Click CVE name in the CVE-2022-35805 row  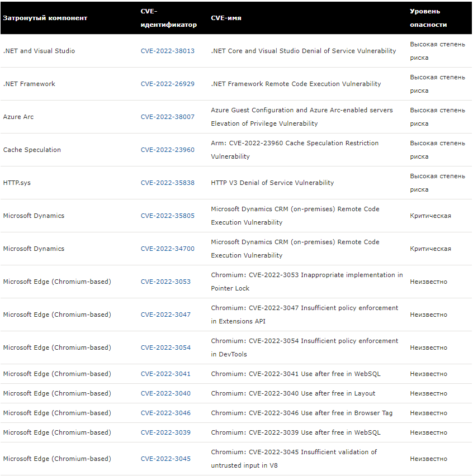pos(295,216)
